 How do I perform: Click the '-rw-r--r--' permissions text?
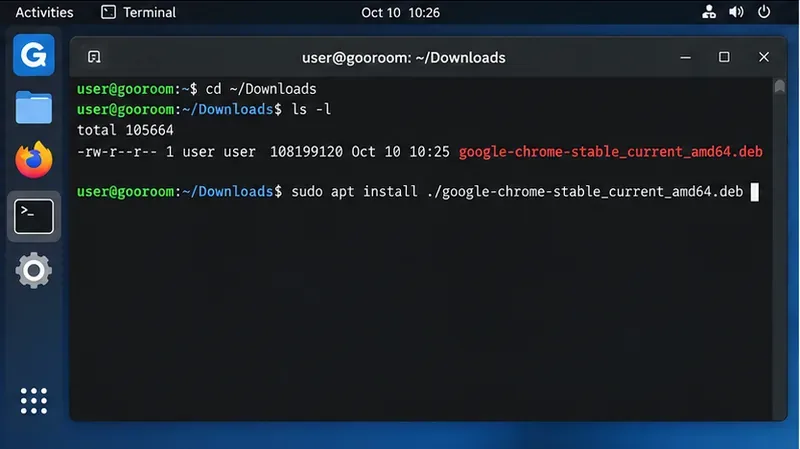pos(117,152)
